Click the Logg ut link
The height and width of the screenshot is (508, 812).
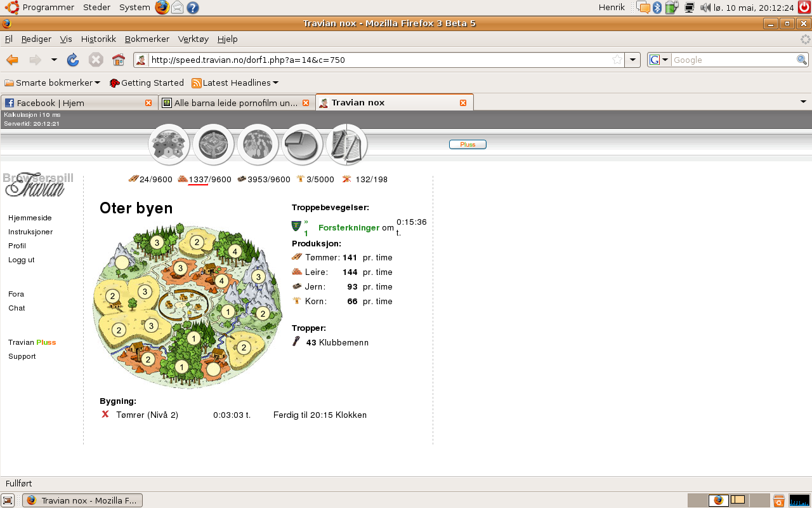[x=22, y=260]
